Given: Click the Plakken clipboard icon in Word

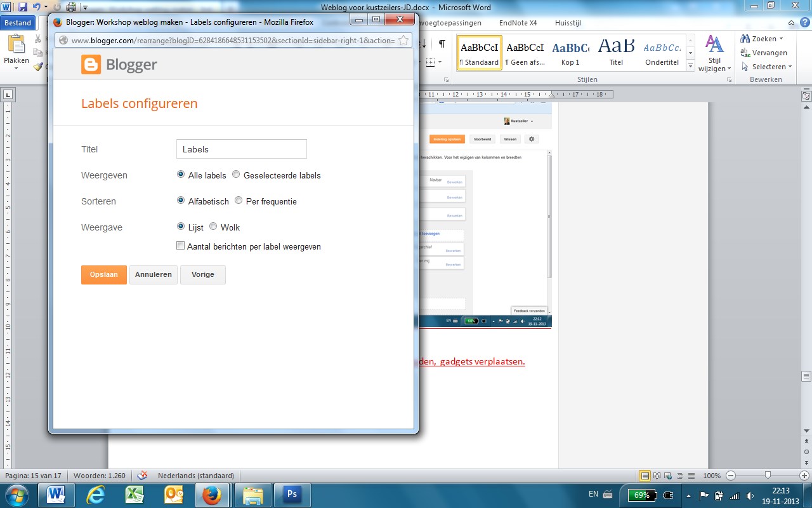Looking at the screenshot, I should (x=16, y=44).
